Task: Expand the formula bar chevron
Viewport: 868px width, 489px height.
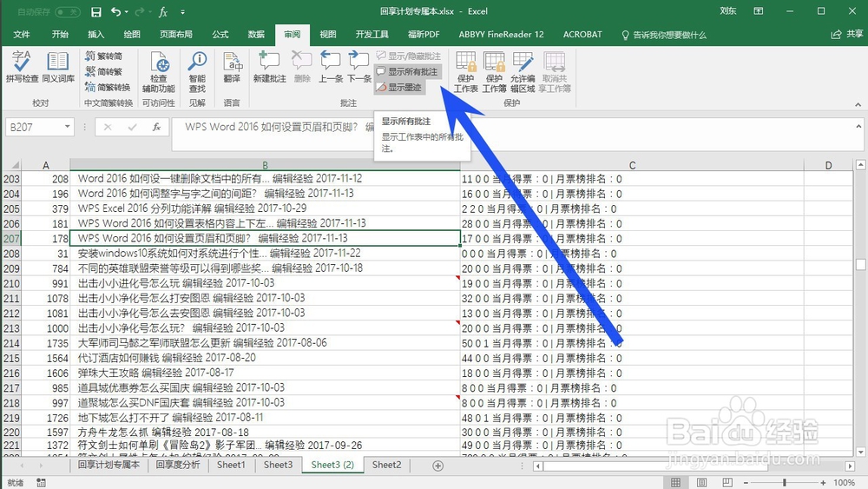Action: point(858,126)
